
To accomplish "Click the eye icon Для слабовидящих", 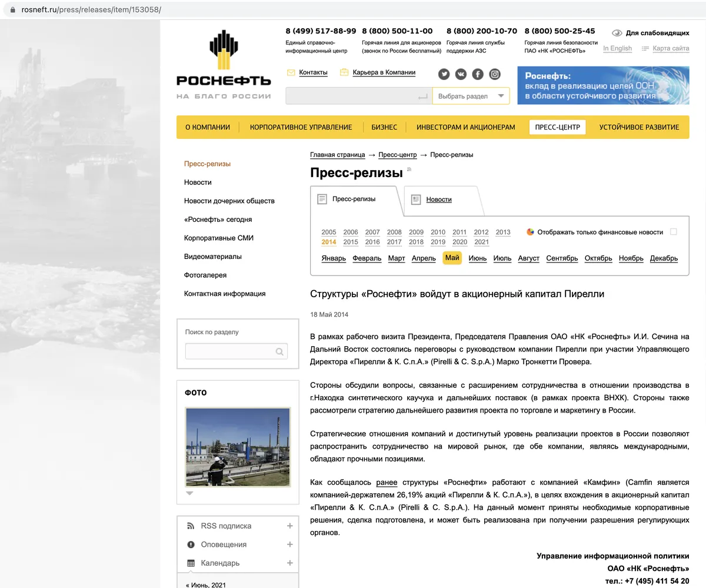I will [617, 33].
